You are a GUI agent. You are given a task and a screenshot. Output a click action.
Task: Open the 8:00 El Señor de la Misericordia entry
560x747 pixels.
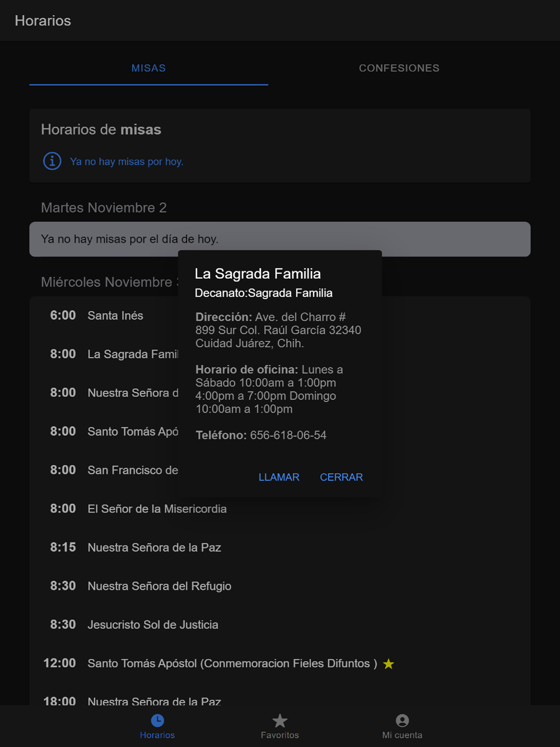click(280, 509)
